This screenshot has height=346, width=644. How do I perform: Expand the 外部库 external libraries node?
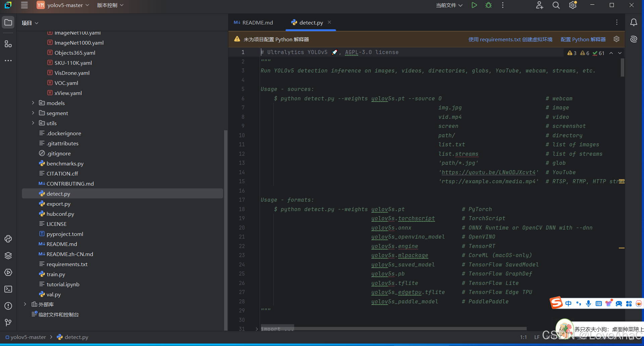[x=25, y=304]
